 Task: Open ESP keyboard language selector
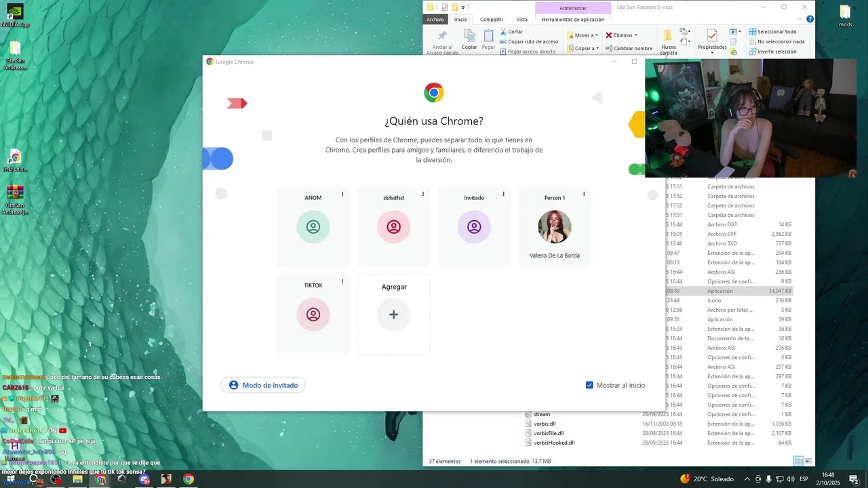[x=804, y=479]
